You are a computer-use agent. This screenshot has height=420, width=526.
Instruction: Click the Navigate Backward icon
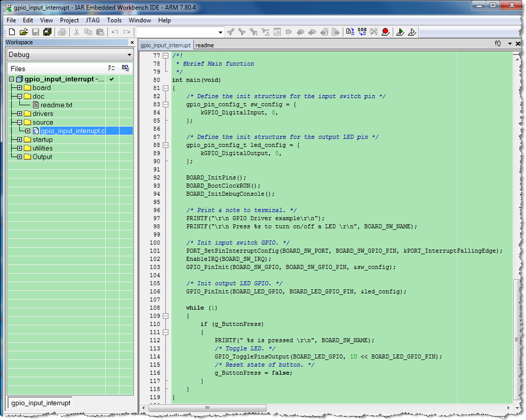324,32
